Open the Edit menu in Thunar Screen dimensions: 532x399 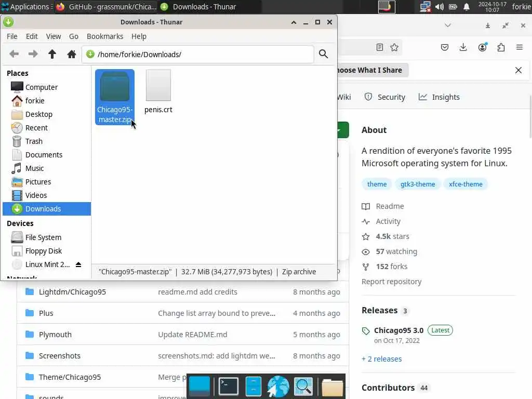tap(32, 36)
